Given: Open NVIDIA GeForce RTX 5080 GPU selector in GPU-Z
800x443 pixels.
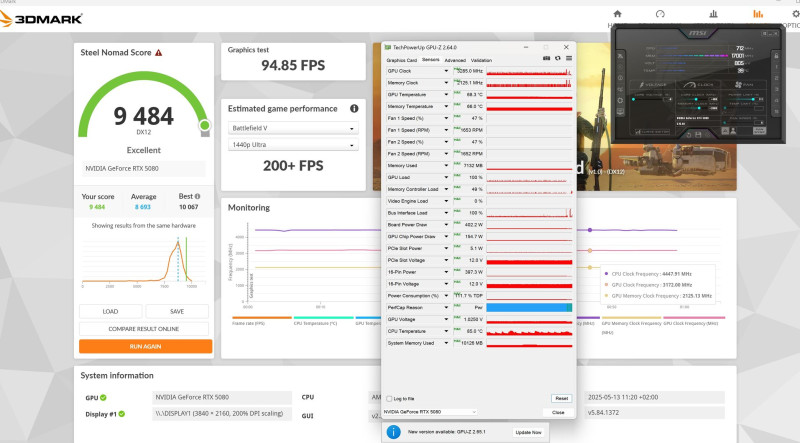Looking at the screenshot, I should 430,412.
